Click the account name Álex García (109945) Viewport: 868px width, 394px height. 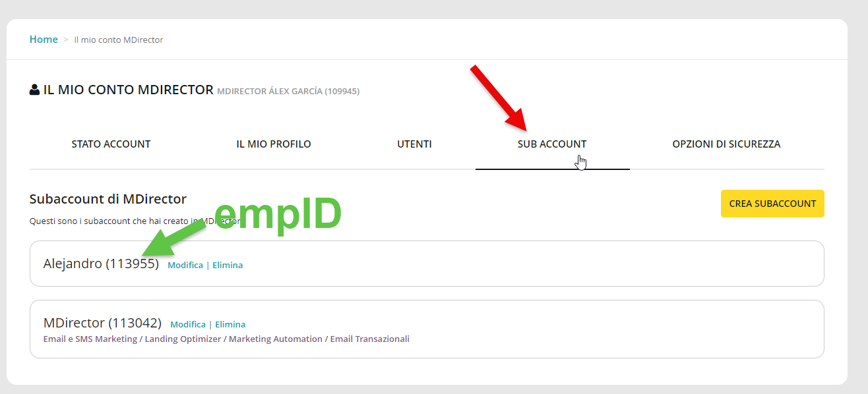288,92
